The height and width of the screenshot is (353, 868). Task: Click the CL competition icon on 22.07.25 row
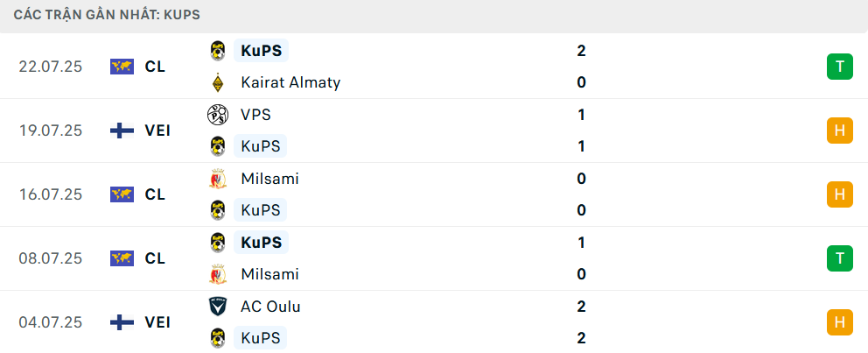point(122,67)
